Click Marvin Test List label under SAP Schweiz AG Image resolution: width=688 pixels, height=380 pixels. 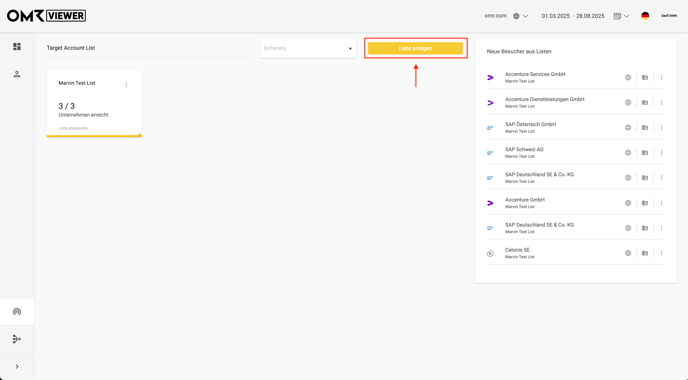520,157
